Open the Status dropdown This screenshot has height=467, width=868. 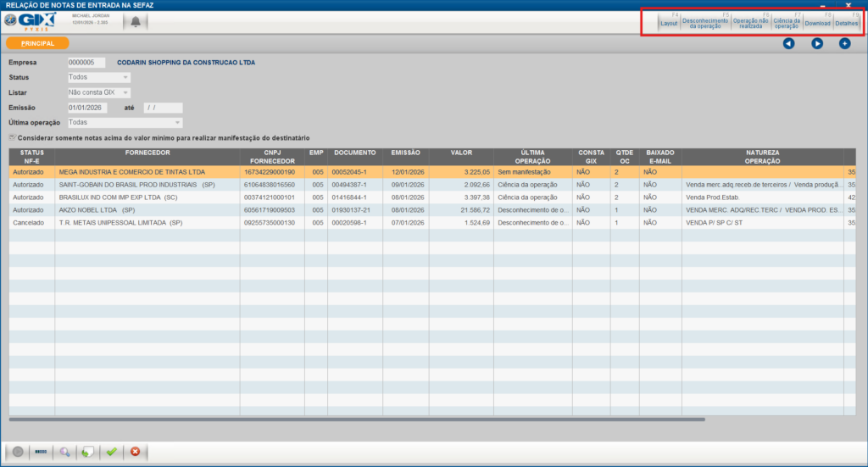[x=98, y=77]
